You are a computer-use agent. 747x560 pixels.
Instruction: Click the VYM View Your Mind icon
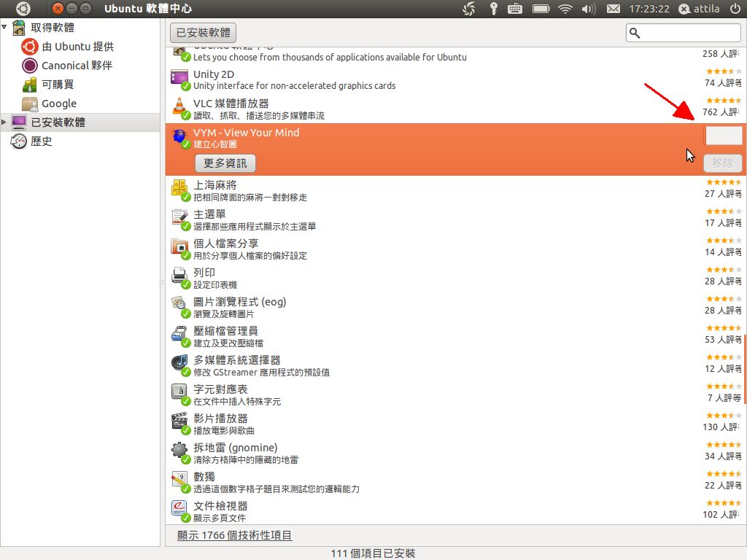pos(179,136)
